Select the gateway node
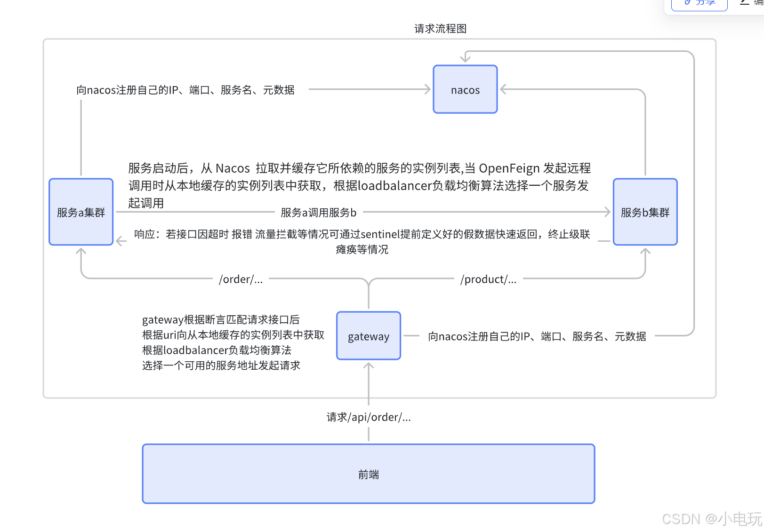Screen dimensions: 764x532 [368, 335]
